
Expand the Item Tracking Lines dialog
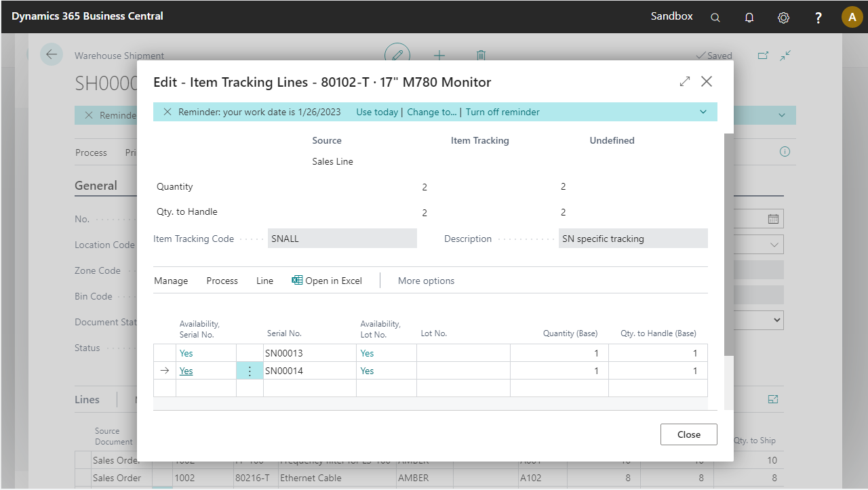(685, 81)
